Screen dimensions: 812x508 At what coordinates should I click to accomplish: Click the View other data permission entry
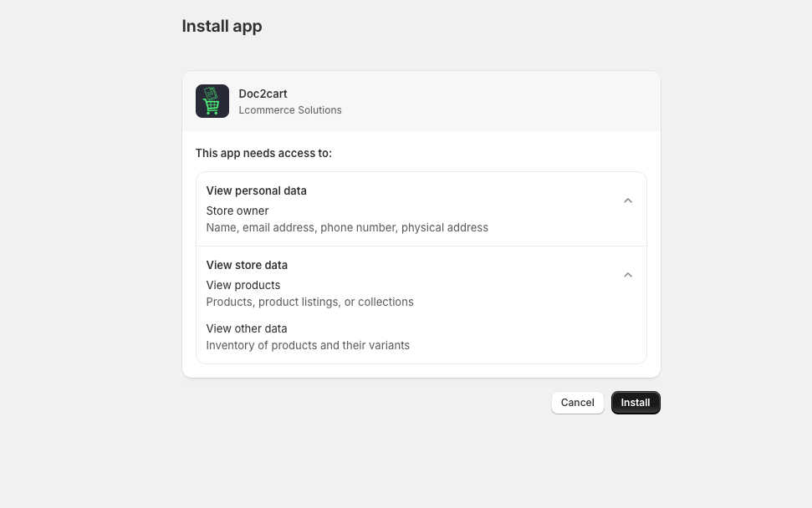pos(247,328)
